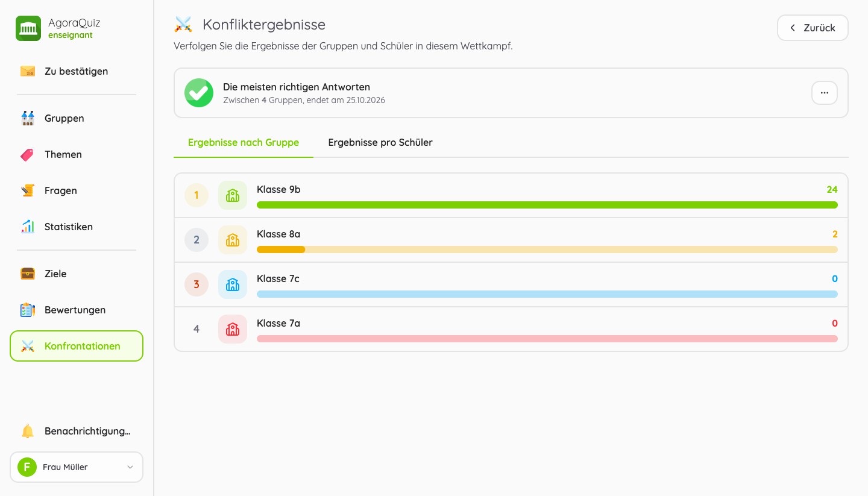Go to Ziele
The height and width of the screenshot is (496, 868).
77,274
